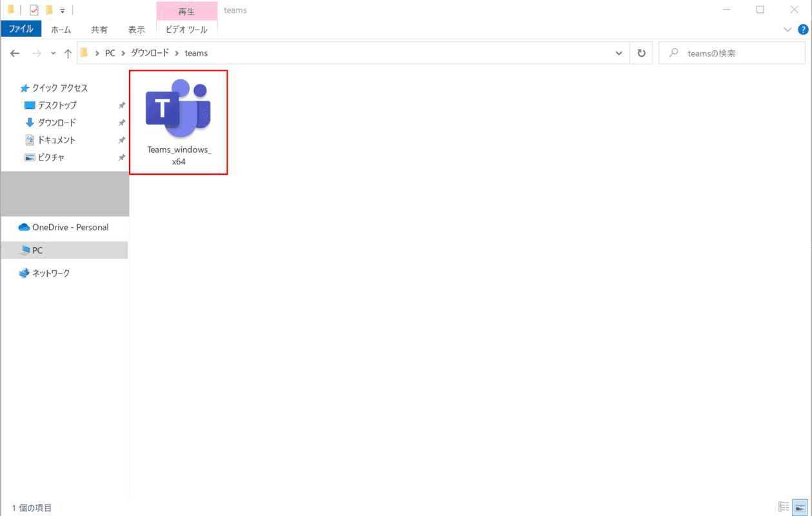Open the ビデオ ツール tab
This screenshot has height=516, width=812.
186,30
